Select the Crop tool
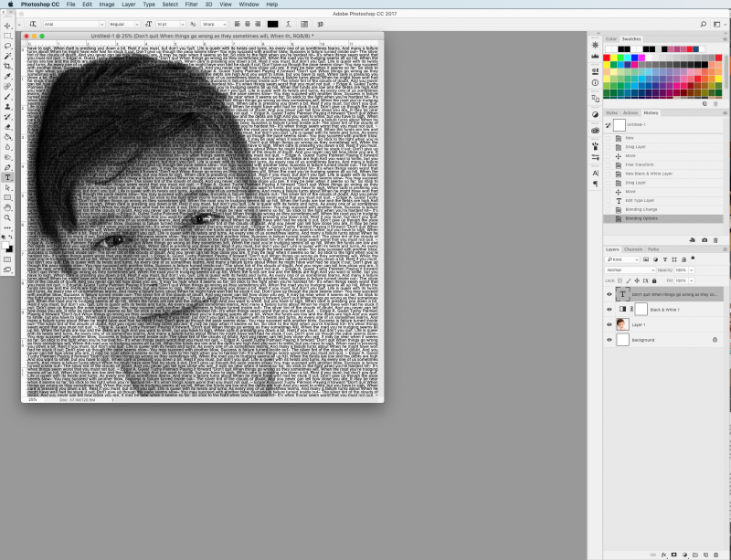The width and height of the screenshot is (731, 560). pyautogui.click(x=7, y=66)
